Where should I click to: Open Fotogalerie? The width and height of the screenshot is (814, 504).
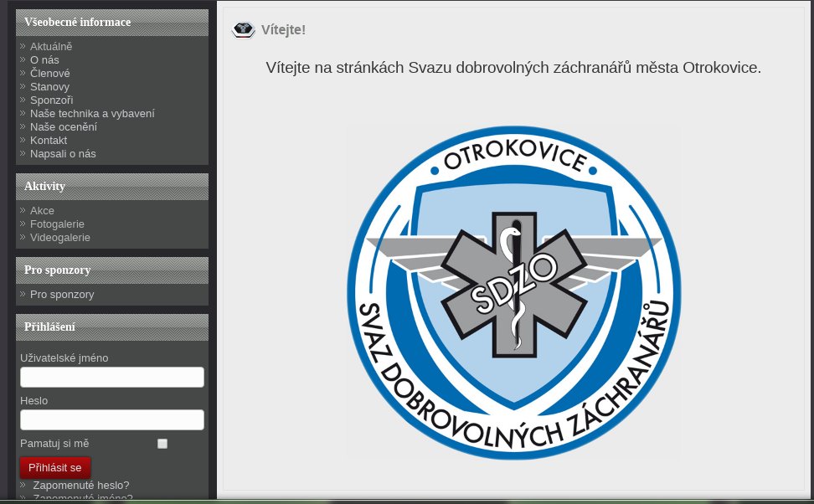57,224
